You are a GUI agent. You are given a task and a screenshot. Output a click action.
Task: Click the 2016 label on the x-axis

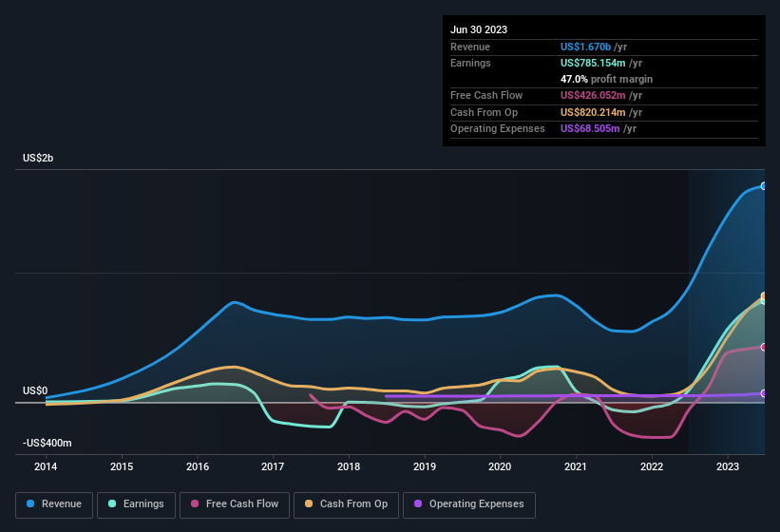tap(198, 466)
